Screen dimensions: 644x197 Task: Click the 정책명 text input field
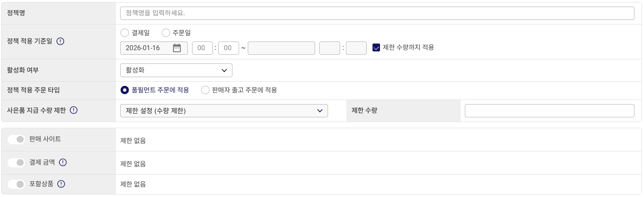pos(377,13)
